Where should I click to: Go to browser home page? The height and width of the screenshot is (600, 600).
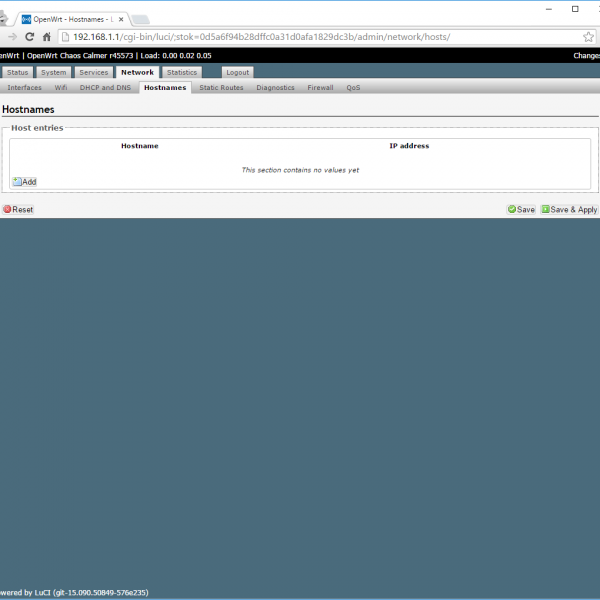click(x=47, y=37)
